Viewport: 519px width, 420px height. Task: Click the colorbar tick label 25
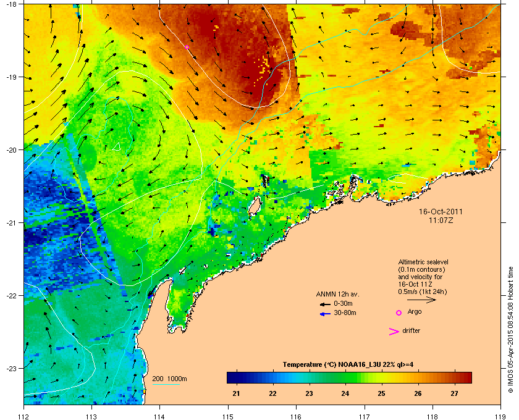[x=382, y=393]
